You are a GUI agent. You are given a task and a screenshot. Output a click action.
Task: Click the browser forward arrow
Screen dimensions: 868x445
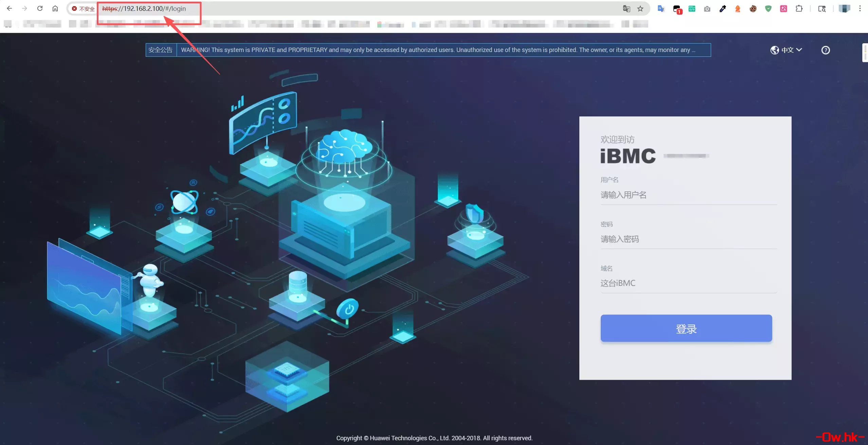[x=24, y=8]
